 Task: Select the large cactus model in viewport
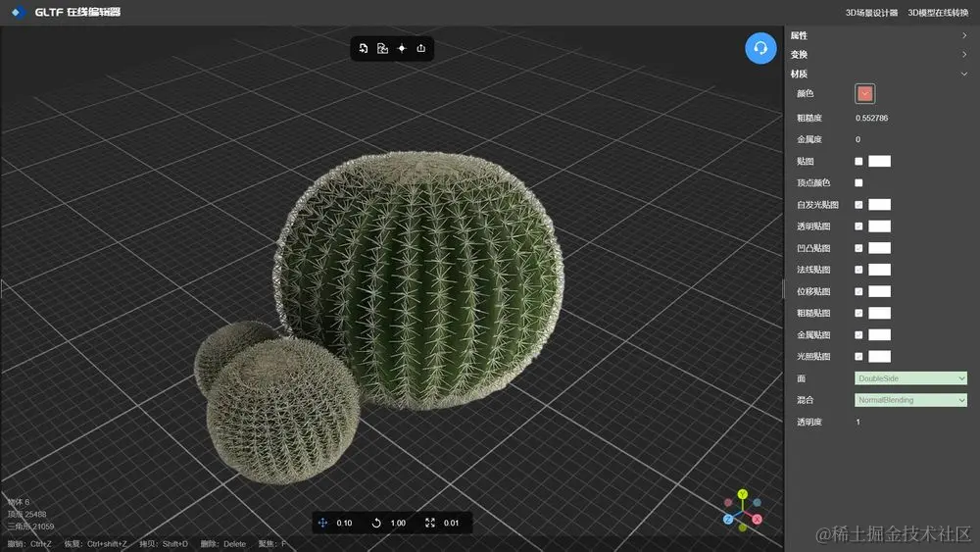pyautogui.click(x=420, y=278)
